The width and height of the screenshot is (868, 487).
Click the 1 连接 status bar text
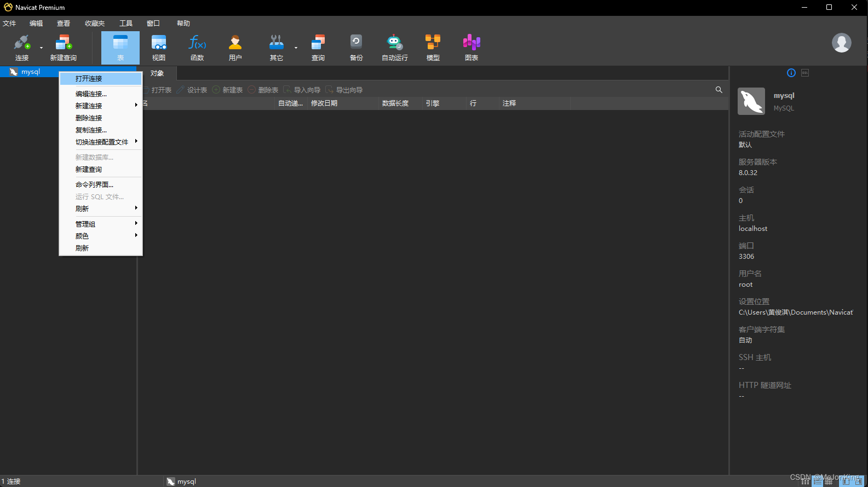pyautogui.click(x=11, y=482)
